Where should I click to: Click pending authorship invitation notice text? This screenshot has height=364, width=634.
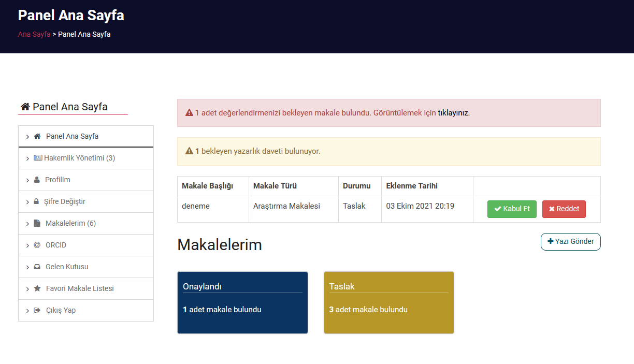[x=258, y=151]
